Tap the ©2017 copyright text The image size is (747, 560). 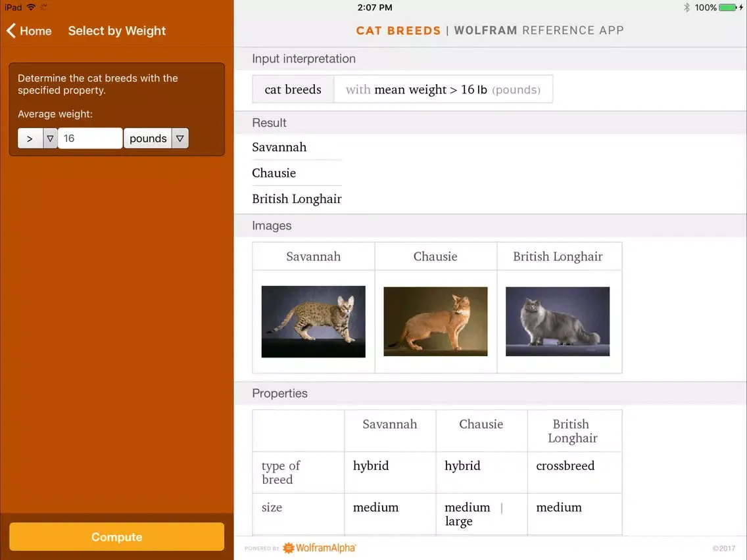pos(724,549)
